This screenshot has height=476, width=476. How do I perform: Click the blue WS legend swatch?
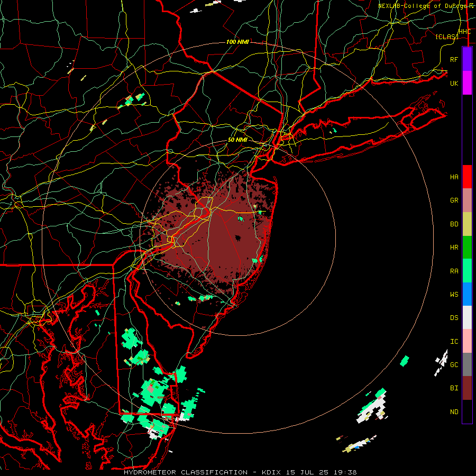[x=467, y=294]
